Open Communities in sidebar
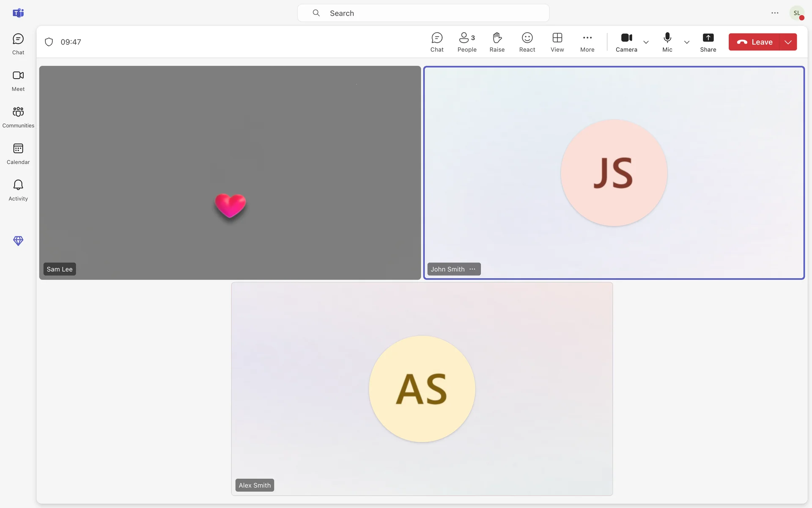 18,117
